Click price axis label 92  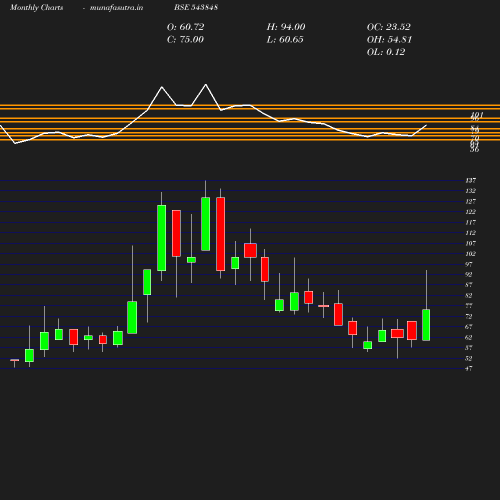[x=469, y=275]
